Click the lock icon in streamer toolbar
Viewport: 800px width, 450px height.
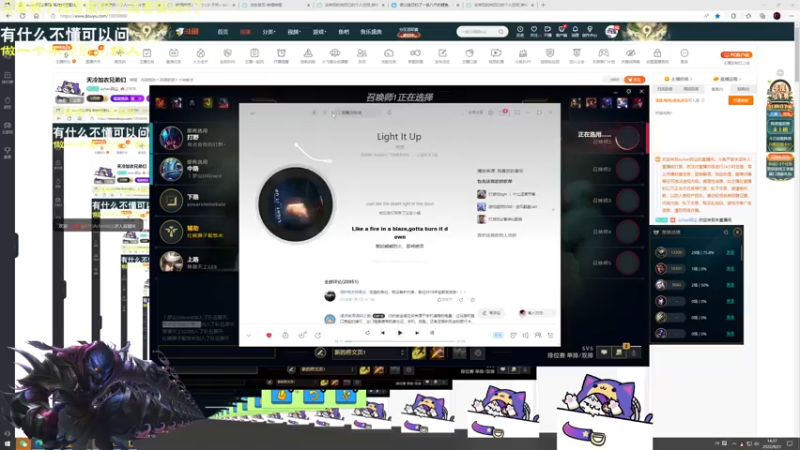click(657, 55)
